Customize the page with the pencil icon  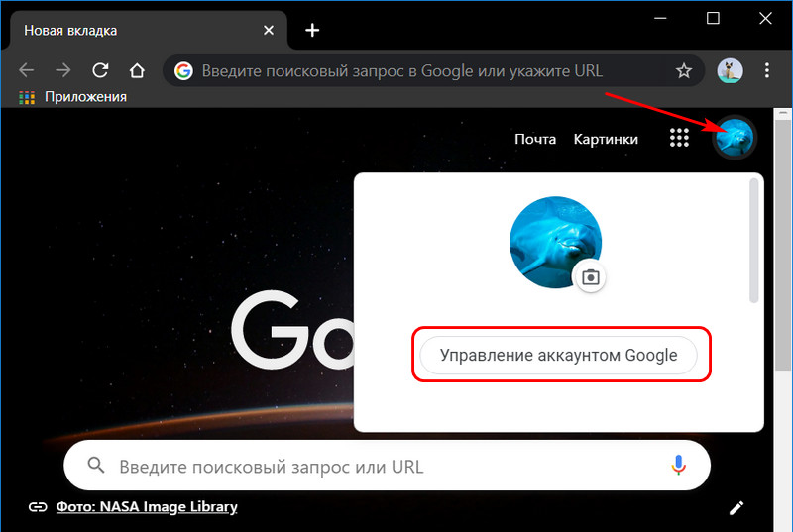[736, 508]
